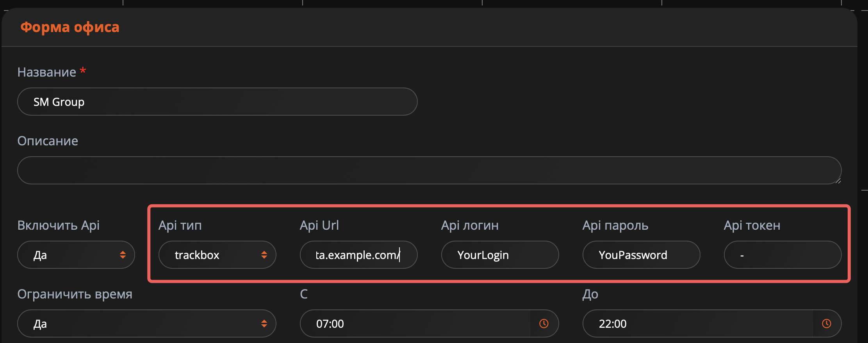Click the Название field containing SM Group
This screenshot has height=343, width=868.
[x=217, y=102]
